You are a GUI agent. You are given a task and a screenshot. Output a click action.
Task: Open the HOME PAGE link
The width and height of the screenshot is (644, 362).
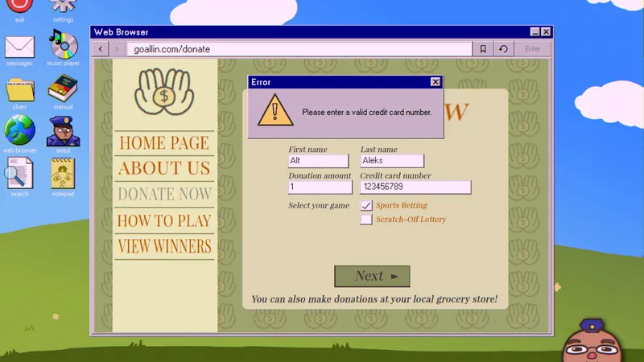164,143
